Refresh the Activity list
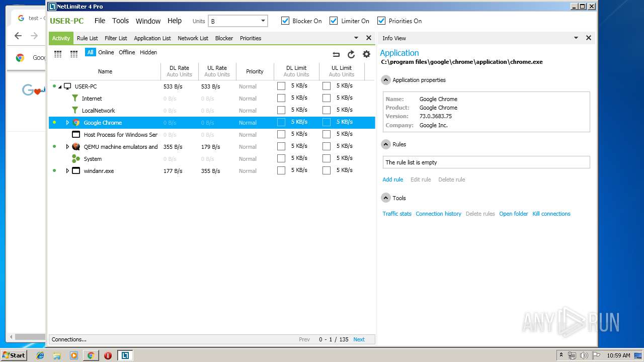Screen dimensions: 644x362 pyautogui.click(x=351, y=54)
